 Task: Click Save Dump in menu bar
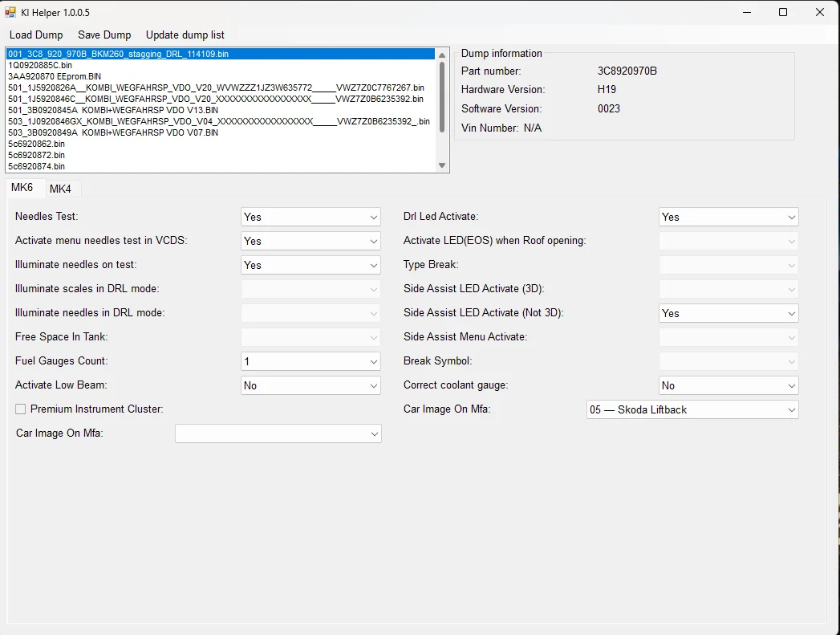click(104, 35)
